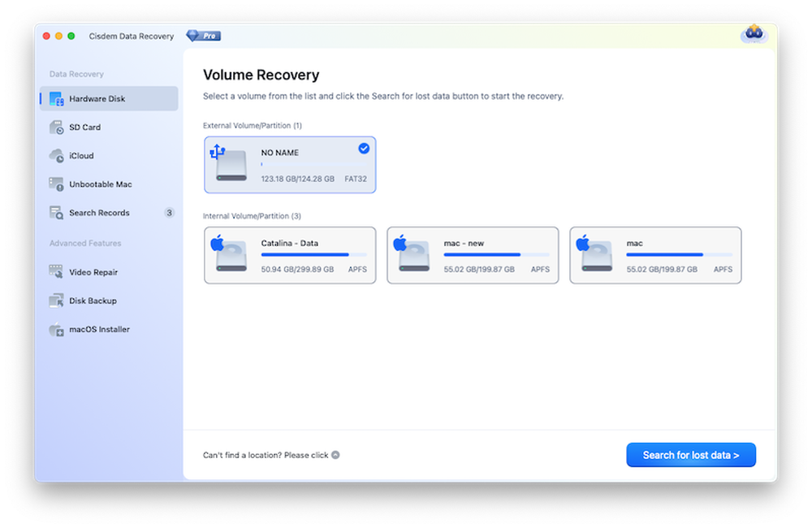812x528 pixels.
Task: Click the Pro badge in the titlebar
Action: 203,35
